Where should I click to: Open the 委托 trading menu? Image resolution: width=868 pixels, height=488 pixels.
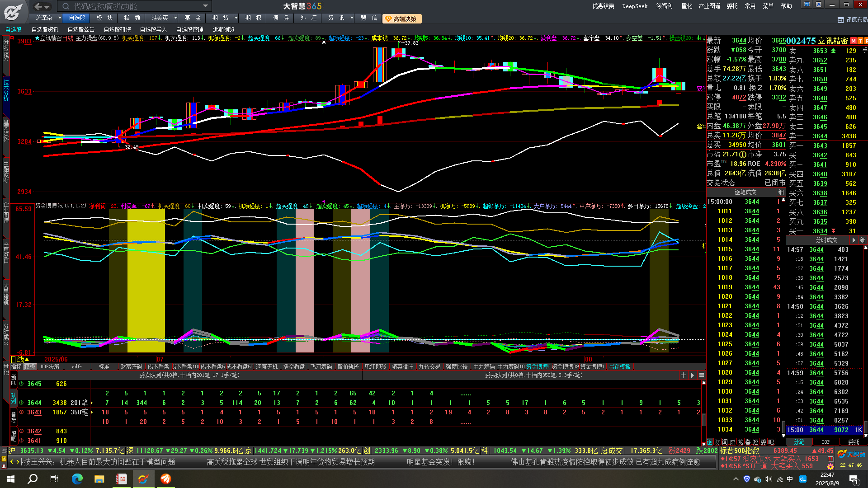click(732, 6)
